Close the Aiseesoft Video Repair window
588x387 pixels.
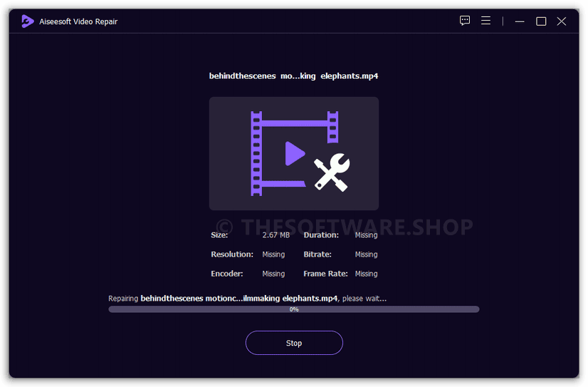pos(562,21)
